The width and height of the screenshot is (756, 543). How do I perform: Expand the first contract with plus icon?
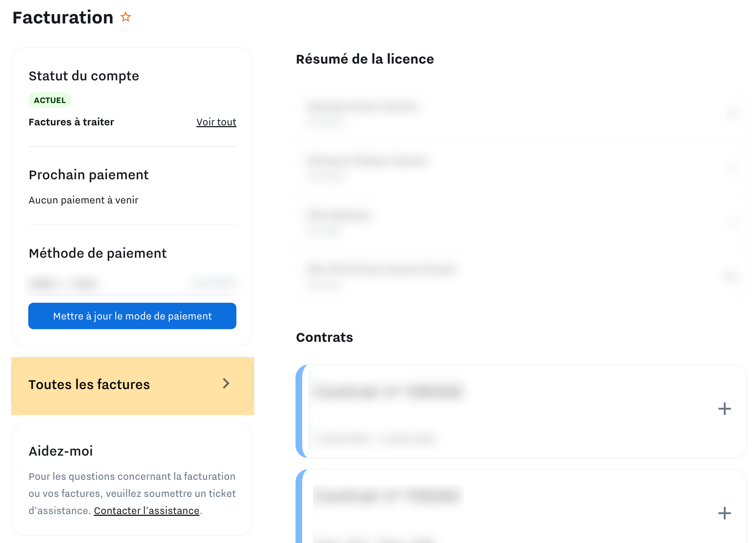[x=724, y=409]
